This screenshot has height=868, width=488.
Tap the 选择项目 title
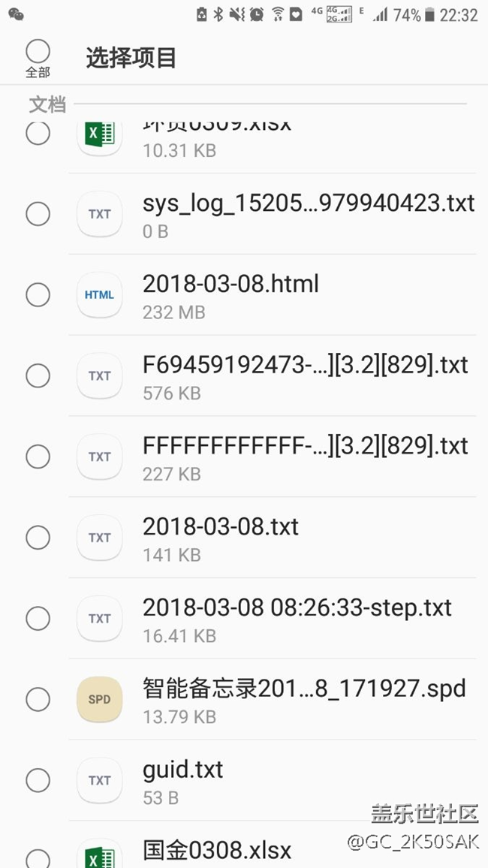point(131,58)
